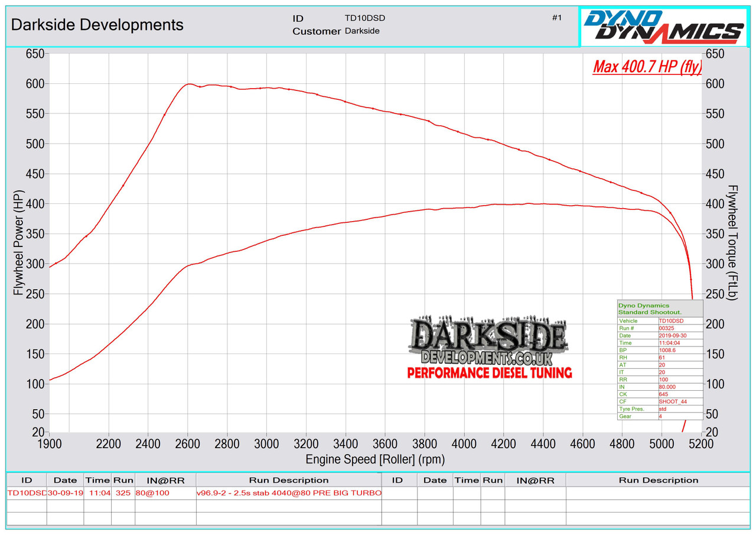
Task: Select the 'v96.9-2 - 2.5s stab 4040@80 PRE BIG TURBO' description
Action: tap(289, 493)
